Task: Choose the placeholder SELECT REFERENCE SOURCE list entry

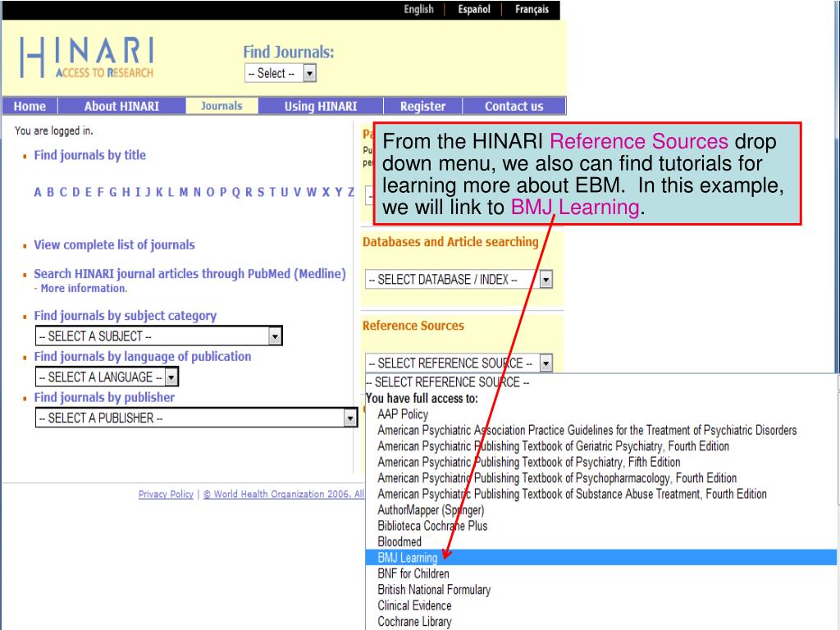Action: (601, 382)
